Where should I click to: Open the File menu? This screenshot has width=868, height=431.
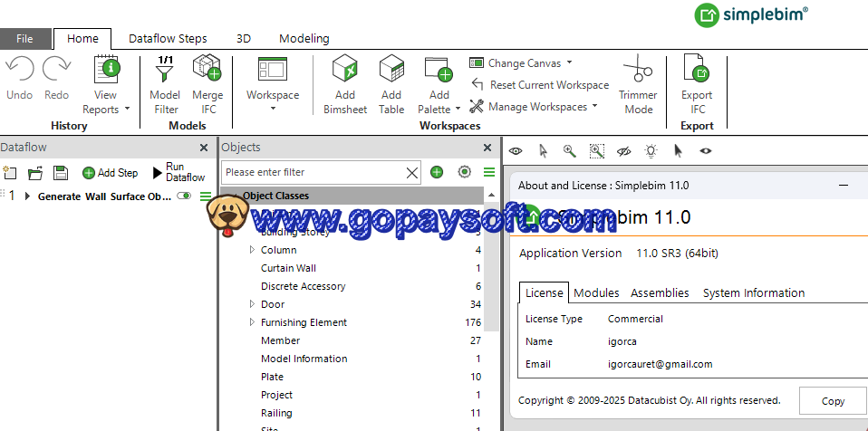tap(24, 39)
